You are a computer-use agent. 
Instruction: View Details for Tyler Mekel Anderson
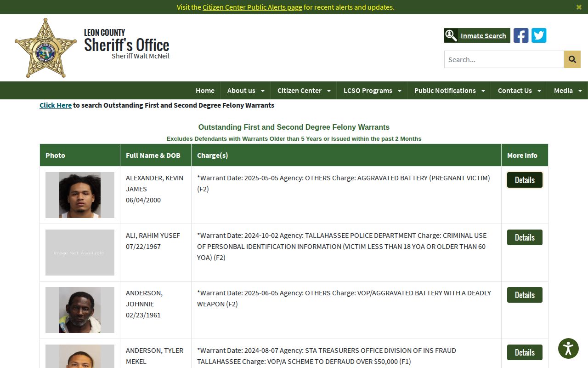point(525,352)
